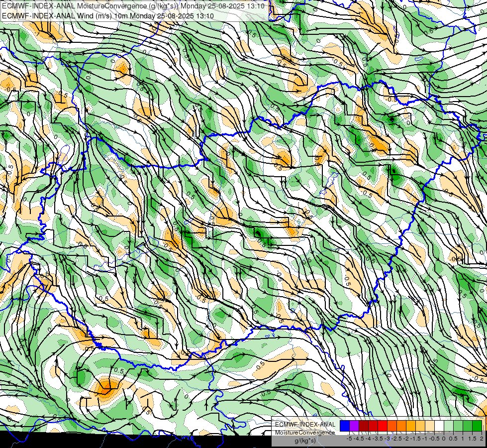Select the MoistureConvergence title line at top
The image size is (487, 448).
click(x=133, y=6)
